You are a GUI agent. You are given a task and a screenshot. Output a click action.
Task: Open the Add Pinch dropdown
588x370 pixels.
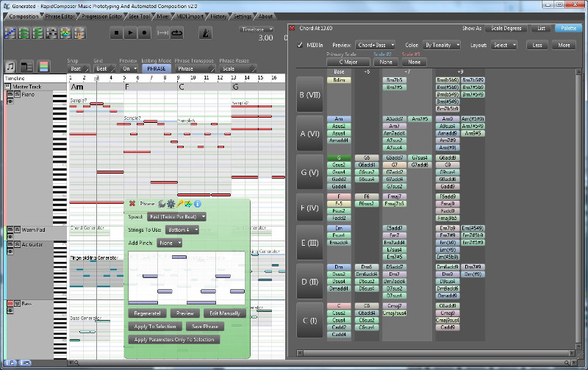pos(170,243)
